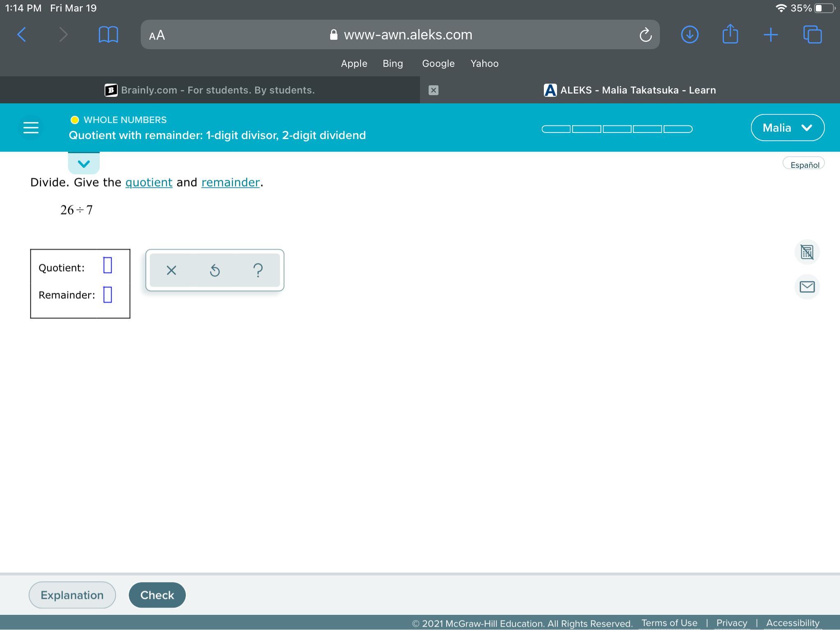Open Safari downloads icon
Viewport: 840px width, 630px height.
[689, 34]
